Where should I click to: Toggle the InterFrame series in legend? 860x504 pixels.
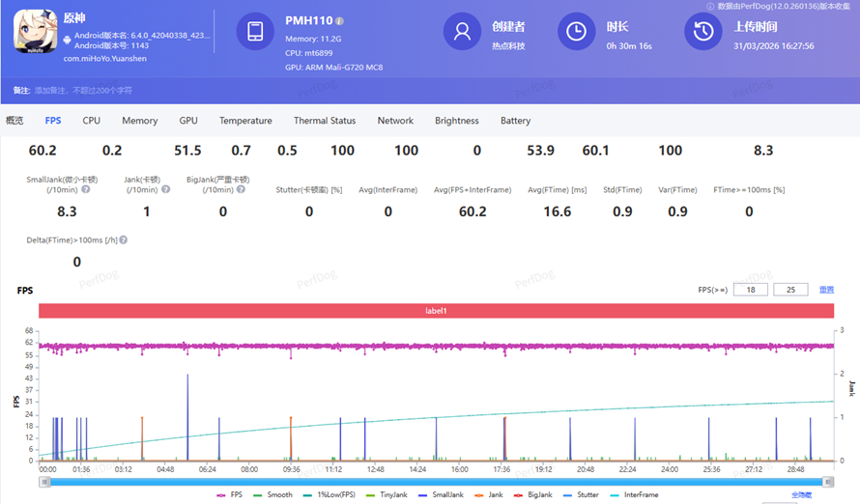635,494
